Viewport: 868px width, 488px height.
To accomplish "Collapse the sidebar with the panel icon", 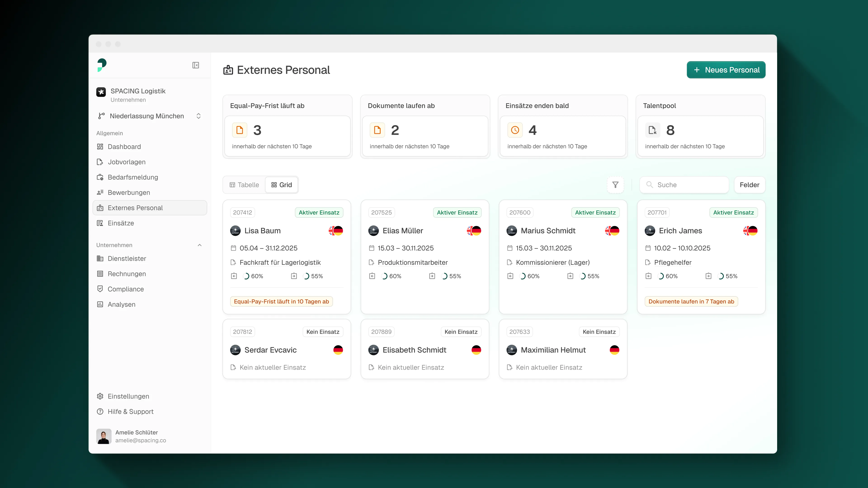I will coord(196,65).
